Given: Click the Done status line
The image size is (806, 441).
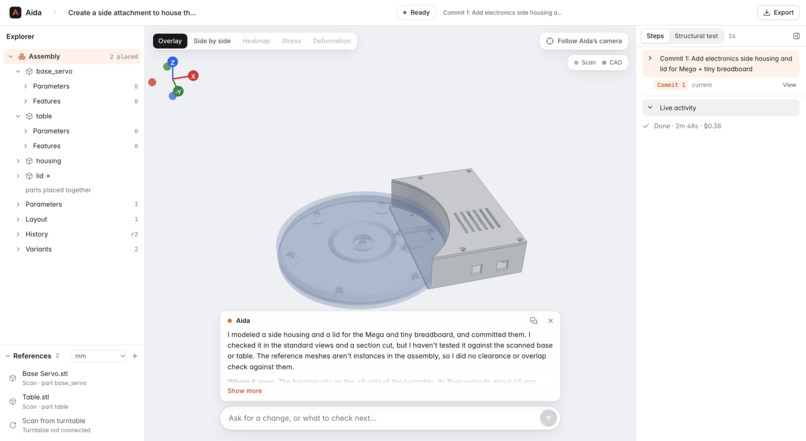Looking at the screenshot, I should click(x=687, y=126).
